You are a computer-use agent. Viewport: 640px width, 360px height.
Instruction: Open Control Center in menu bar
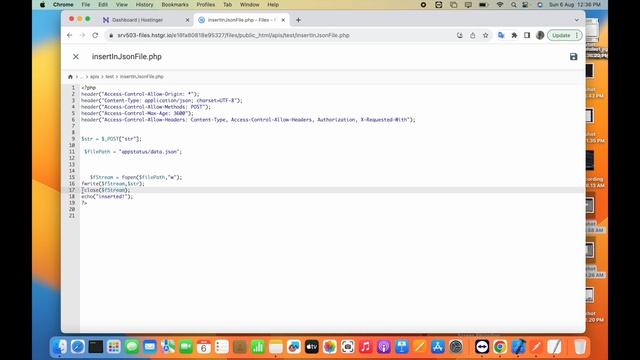tap(526, 4)
